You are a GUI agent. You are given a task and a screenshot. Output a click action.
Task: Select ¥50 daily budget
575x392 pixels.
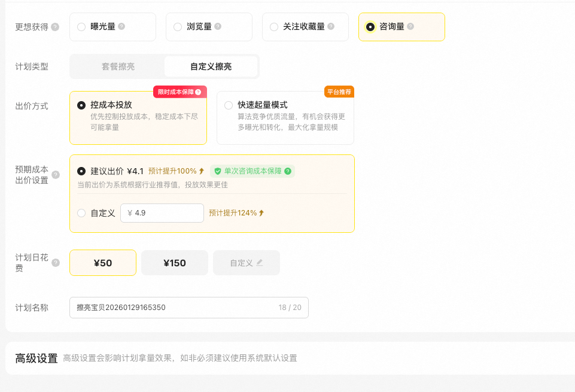point(103,263)
